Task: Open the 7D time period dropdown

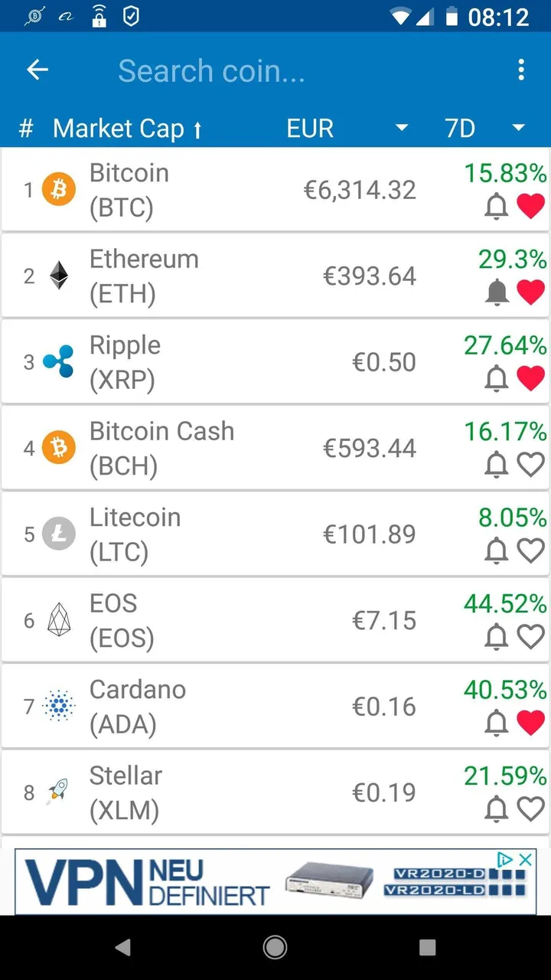Action: [485, 129]
